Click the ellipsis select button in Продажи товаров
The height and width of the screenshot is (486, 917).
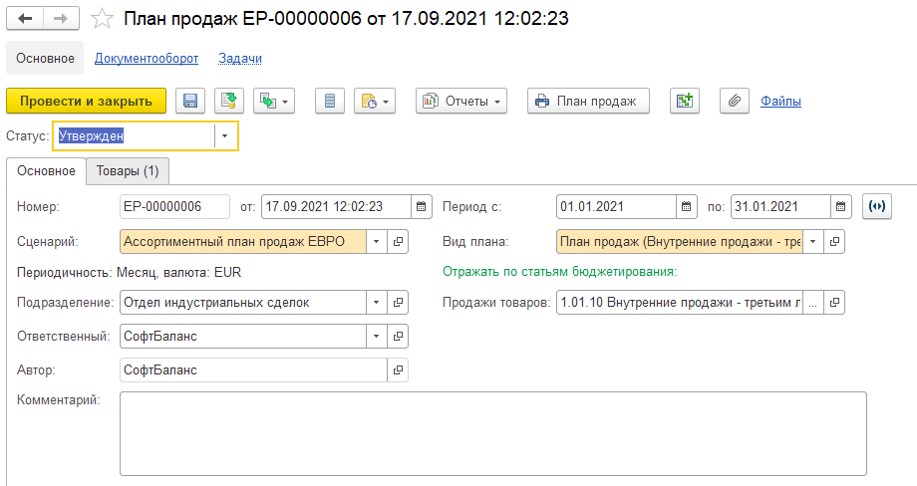coord(813,302)
